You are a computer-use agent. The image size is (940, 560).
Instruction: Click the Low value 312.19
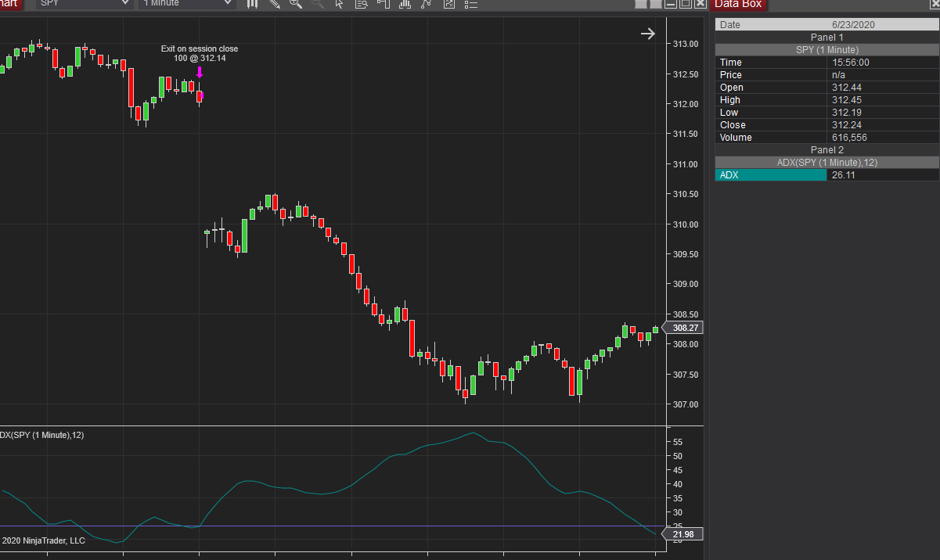pos(846,113)
